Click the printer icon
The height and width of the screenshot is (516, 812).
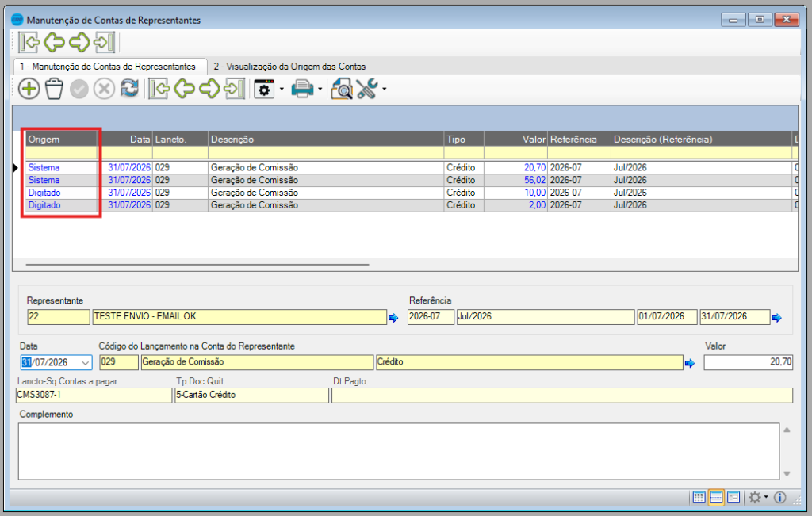pyautogui.click(x=302, y=89)
